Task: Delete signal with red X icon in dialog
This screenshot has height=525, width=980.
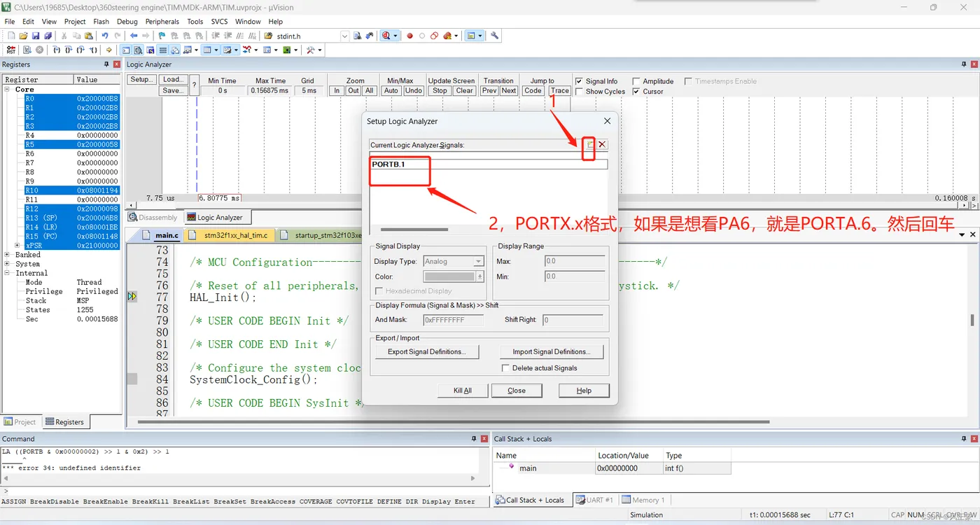Action: (x=602, y=144)
